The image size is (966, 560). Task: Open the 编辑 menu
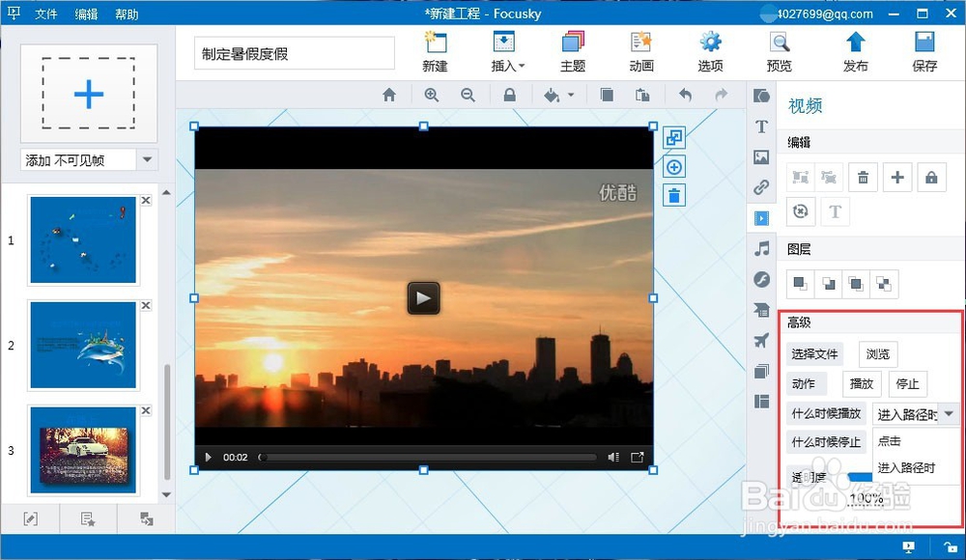tap(86, 14)
